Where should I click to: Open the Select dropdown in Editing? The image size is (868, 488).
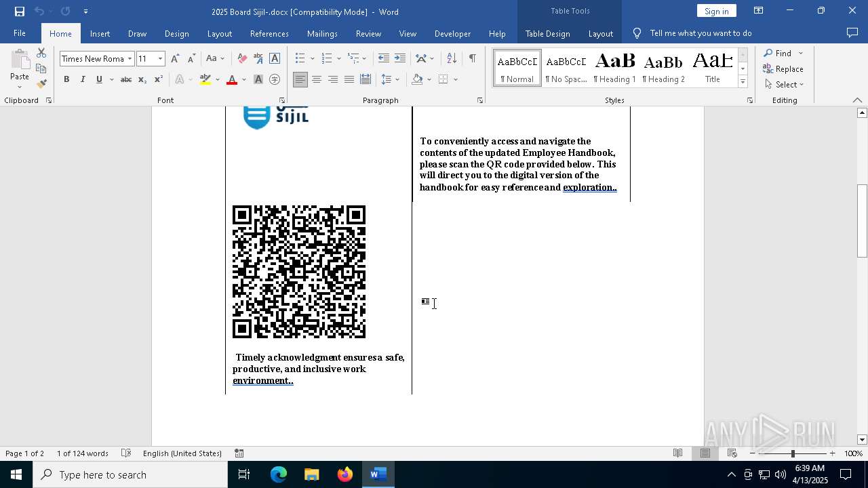784,85
